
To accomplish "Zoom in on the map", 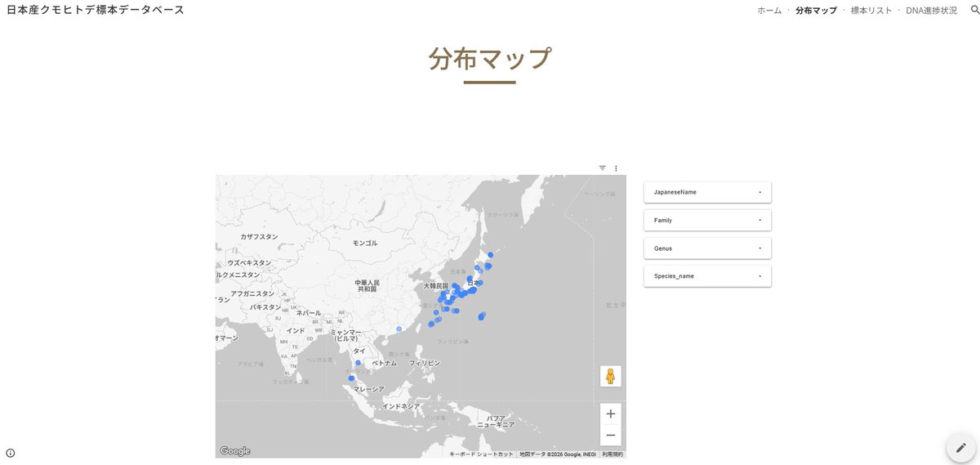I will pyautogui.click(x=610, y=414).
